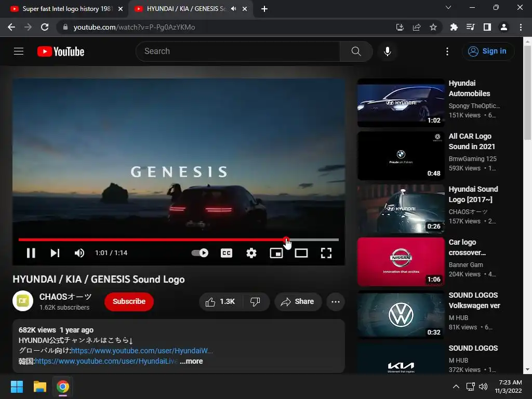This screenshot has height=399, width=532.
Task: Open File Explorer from taskbar
Action: (x=39, y=387)
